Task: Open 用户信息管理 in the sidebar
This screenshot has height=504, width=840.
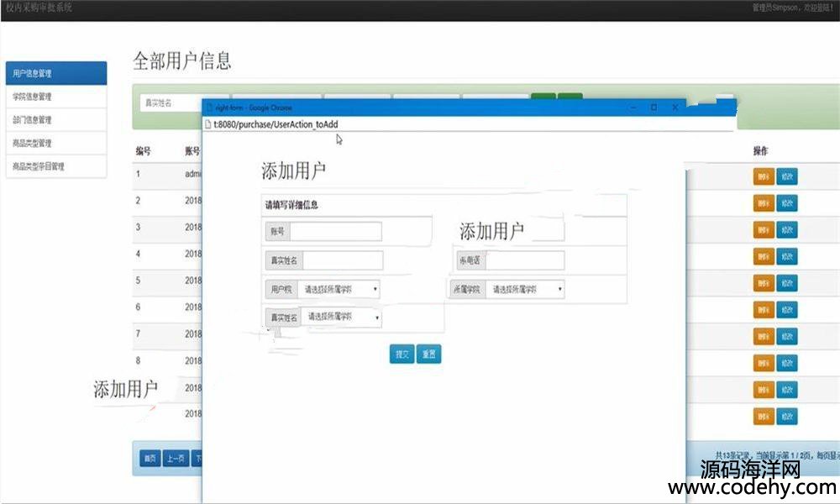Action: pyautogui.click(x=56, y=73)
